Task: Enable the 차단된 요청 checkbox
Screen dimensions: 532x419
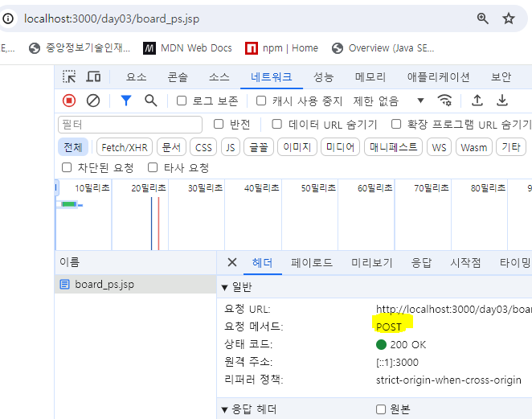Action: (67, 167)
